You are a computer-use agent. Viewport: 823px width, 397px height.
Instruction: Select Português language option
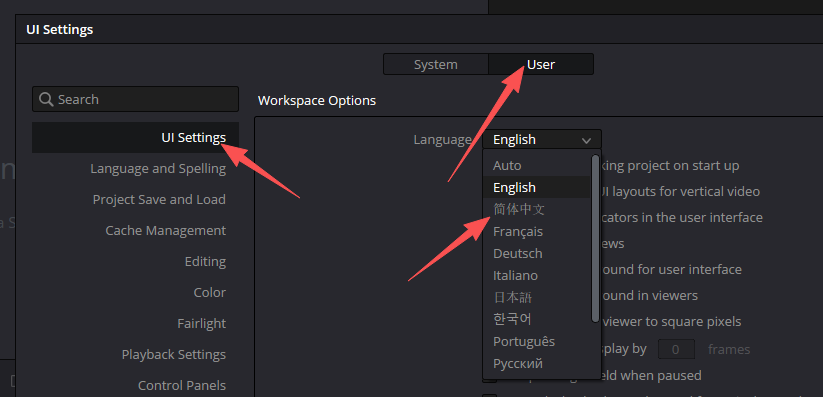point(537,341)
